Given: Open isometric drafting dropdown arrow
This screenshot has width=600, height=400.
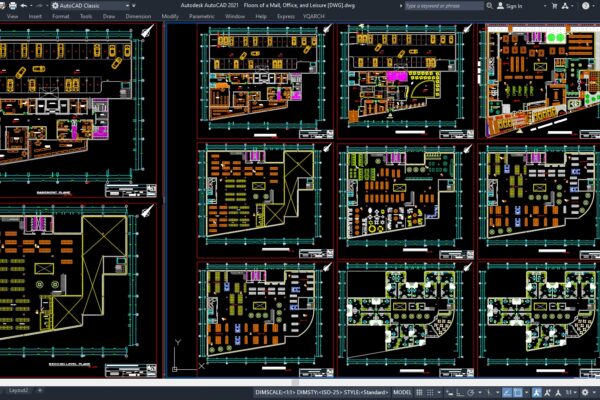Looking at the screenshot, I should [x=497, y=392].
